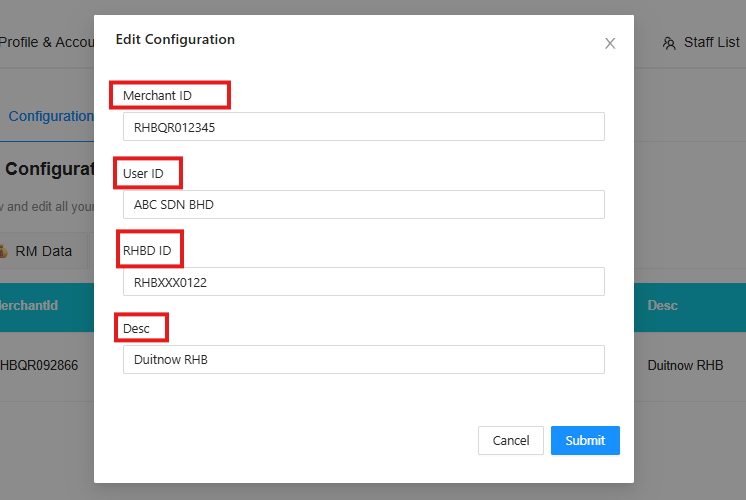Click the RHBD ID label
Screen dimensions: 746x500
(147, 251)
